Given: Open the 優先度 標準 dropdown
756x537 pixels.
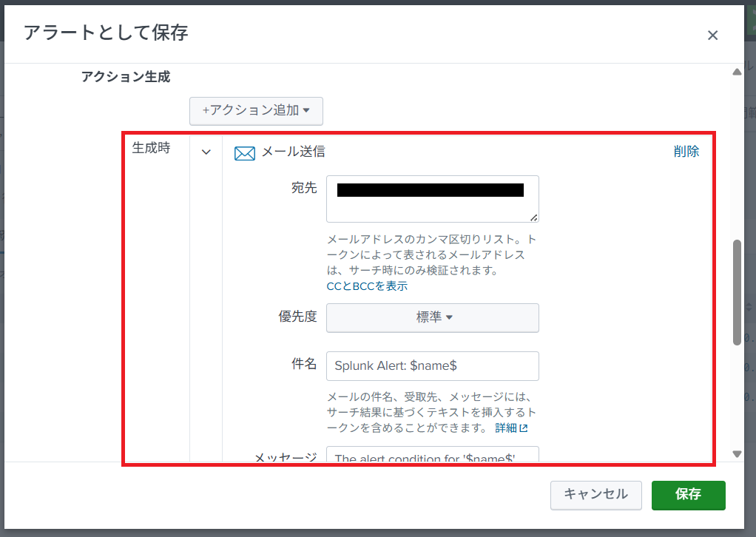Looking at the screenshot, I should (432, 317).
